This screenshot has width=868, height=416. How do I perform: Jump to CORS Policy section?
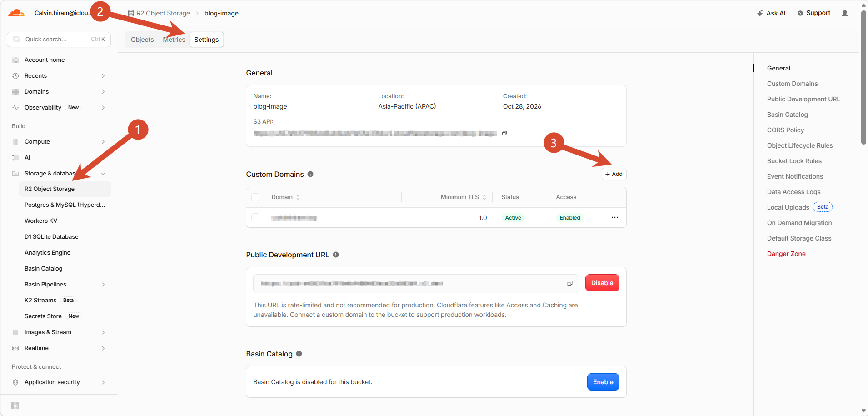point(785,130)
